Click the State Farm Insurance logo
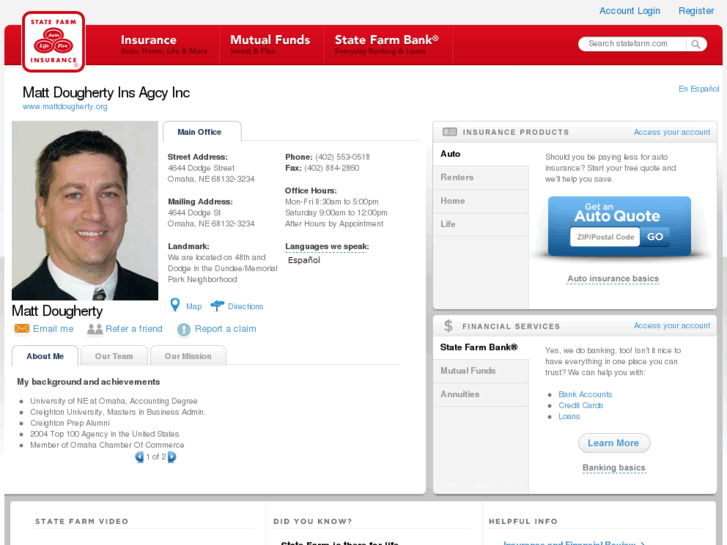 tap(53, 42)
